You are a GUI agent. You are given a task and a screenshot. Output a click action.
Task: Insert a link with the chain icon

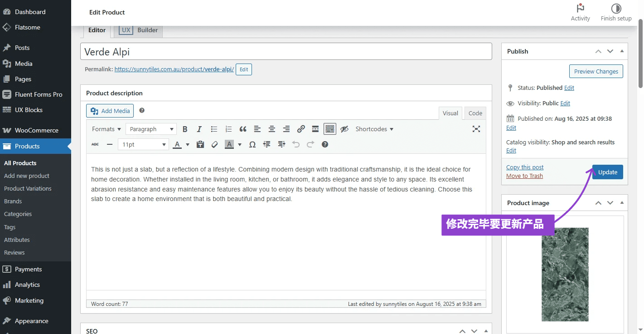tap(301, 129)
